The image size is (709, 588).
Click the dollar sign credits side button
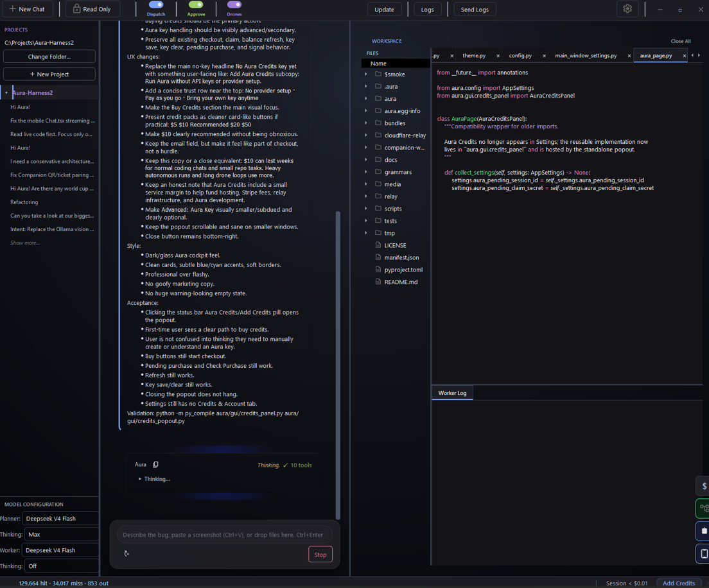point(704,486)
